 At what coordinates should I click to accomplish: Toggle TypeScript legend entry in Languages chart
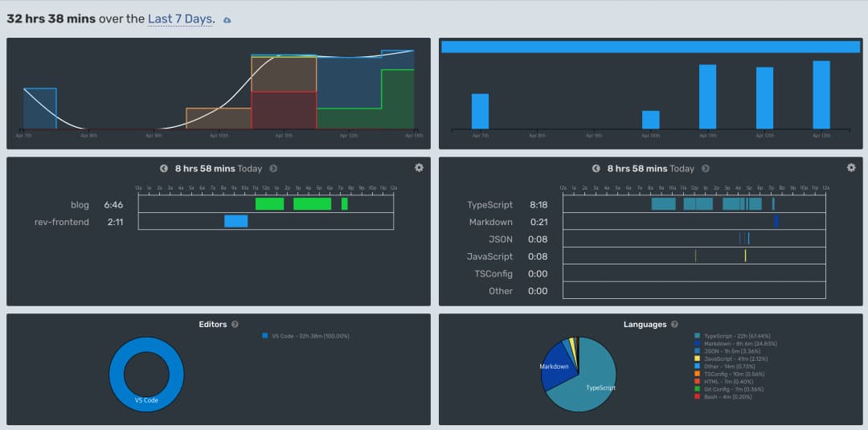[732, 336]
